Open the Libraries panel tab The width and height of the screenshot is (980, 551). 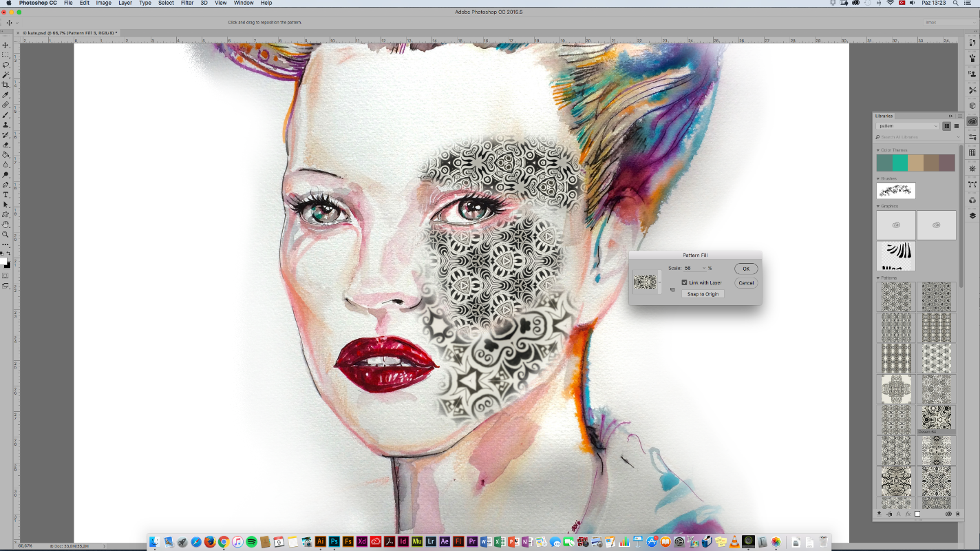[x=884, y=116]
